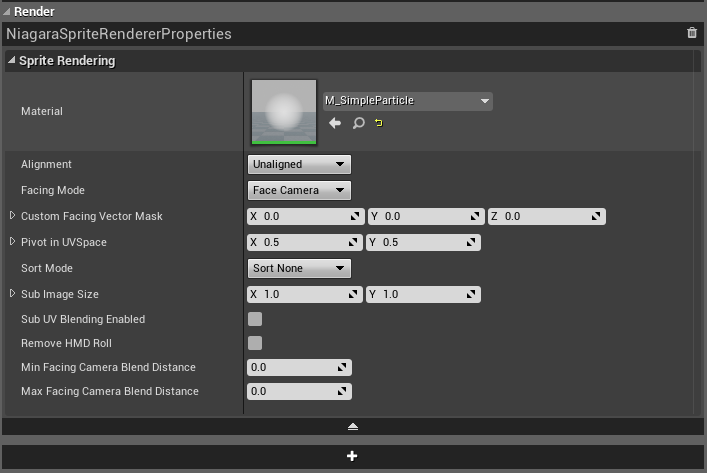Click Sub Image Size X field

(x=305, y=294)
